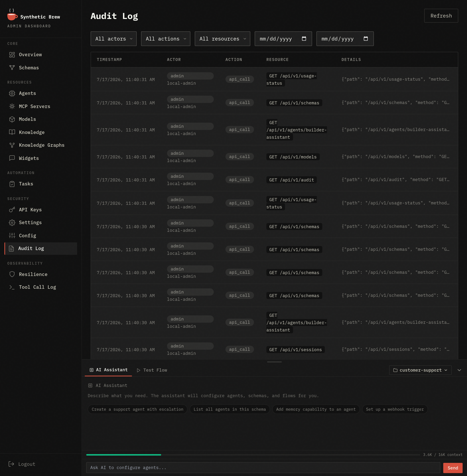Click the Schemas sidebar icon
This screenshot has height=476, width=467.
tap(12, 68)
